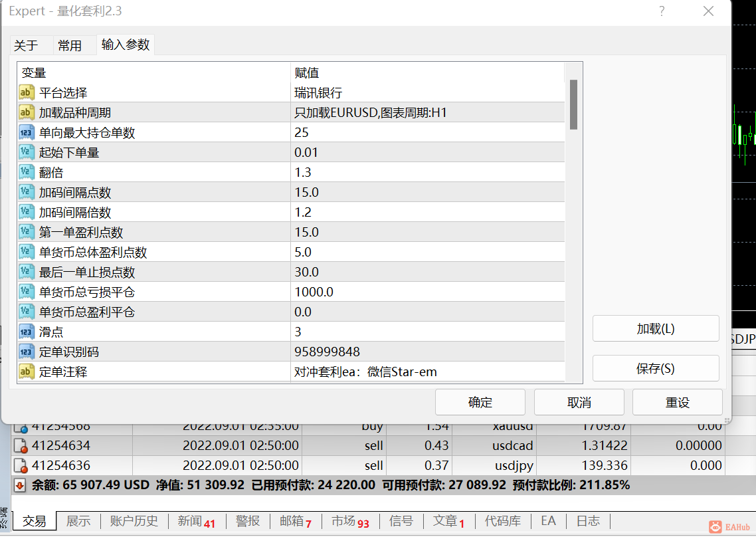This screenshot has width=756, height=537.
Task: Click the double icon beside 起始下单量
Action: pyautogui.click(x=27, y=152)
